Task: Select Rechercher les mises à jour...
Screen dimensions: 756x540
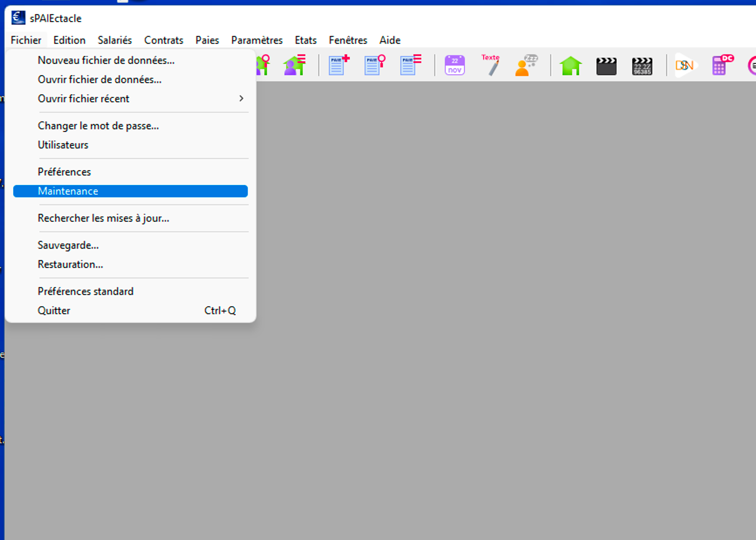Action: pos(130,218)
